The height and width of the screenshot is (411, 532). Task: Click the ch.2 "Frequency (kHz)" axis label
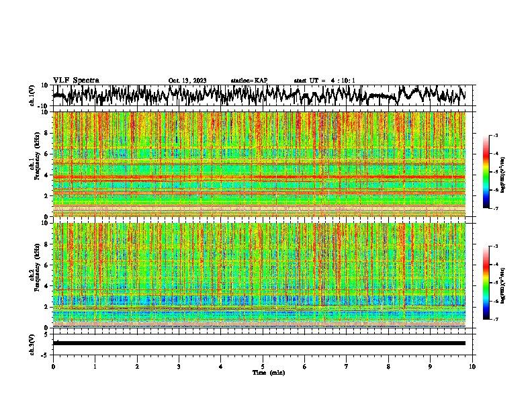(37, 267)
